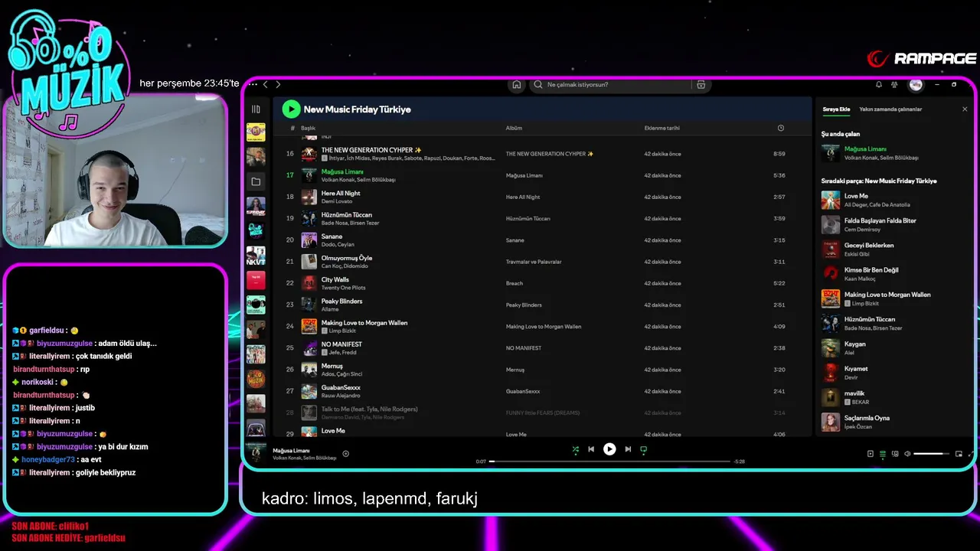
Task: Switch to the Sıraya Ekle tab
Action: pos(836,109)
